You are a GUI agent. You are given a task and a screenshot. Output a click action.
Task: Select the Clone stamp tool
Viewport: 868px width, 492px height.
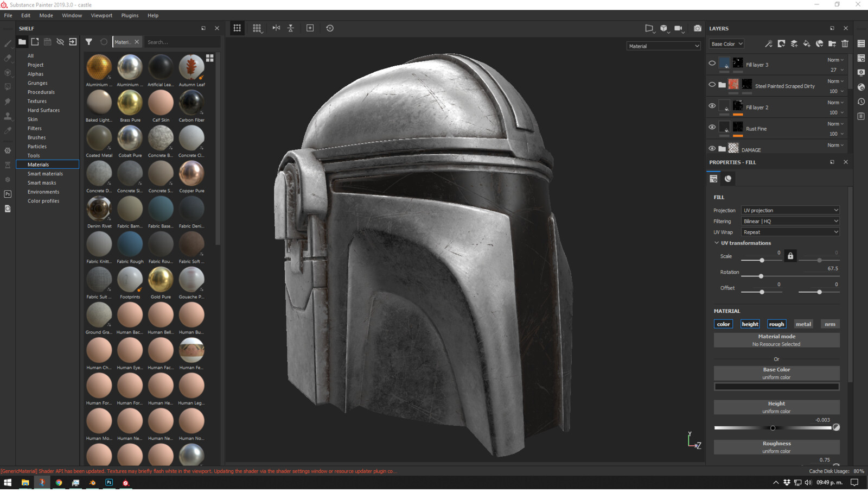coord(8,116)
